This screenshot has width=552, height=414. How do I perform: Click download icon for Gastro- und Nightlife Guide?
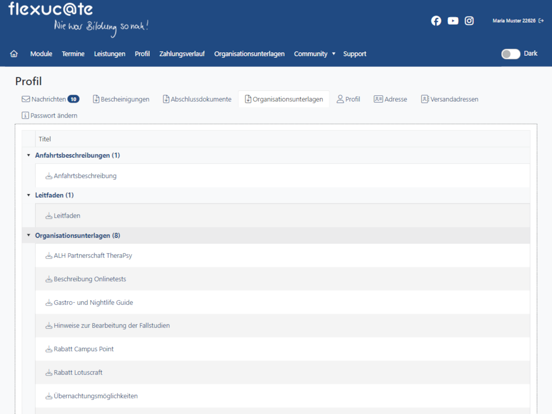click(49, 303)
